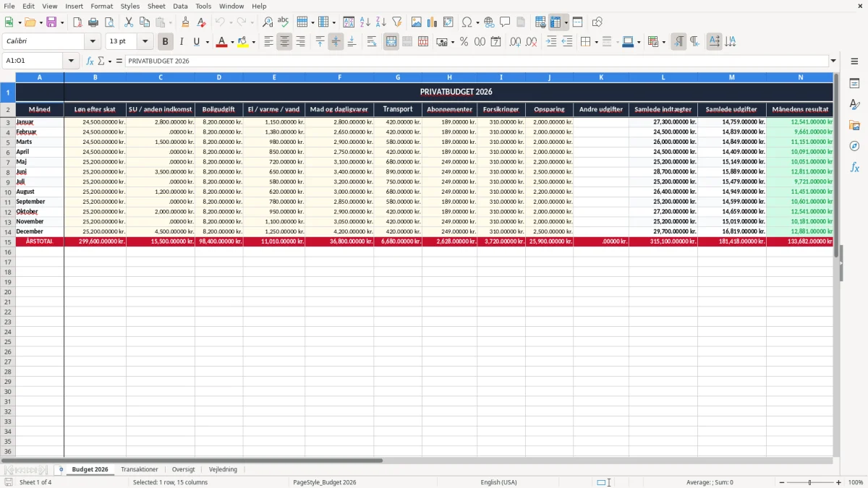
Task: Insert a special character (Omega)
Action: (467, 22)
